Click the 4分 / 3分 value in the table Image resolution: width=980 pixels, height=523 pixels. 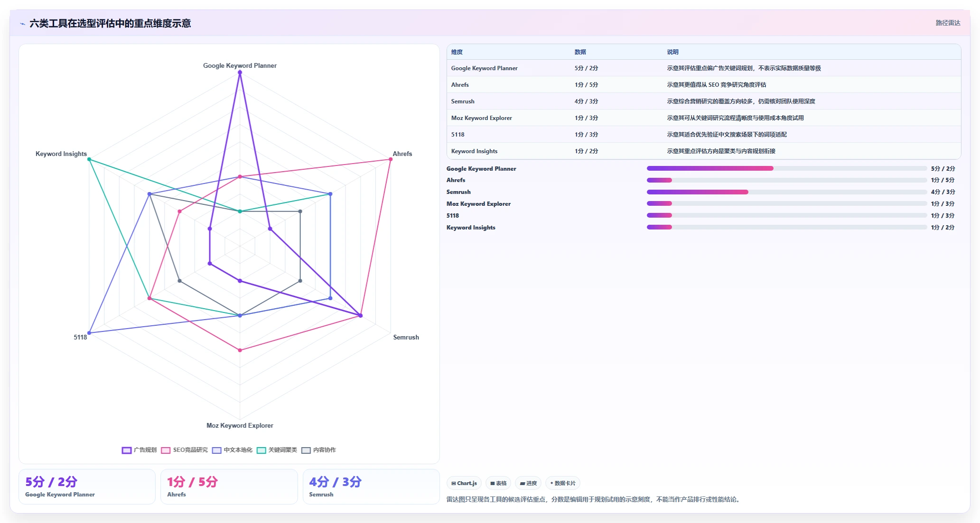click(586, 101)
